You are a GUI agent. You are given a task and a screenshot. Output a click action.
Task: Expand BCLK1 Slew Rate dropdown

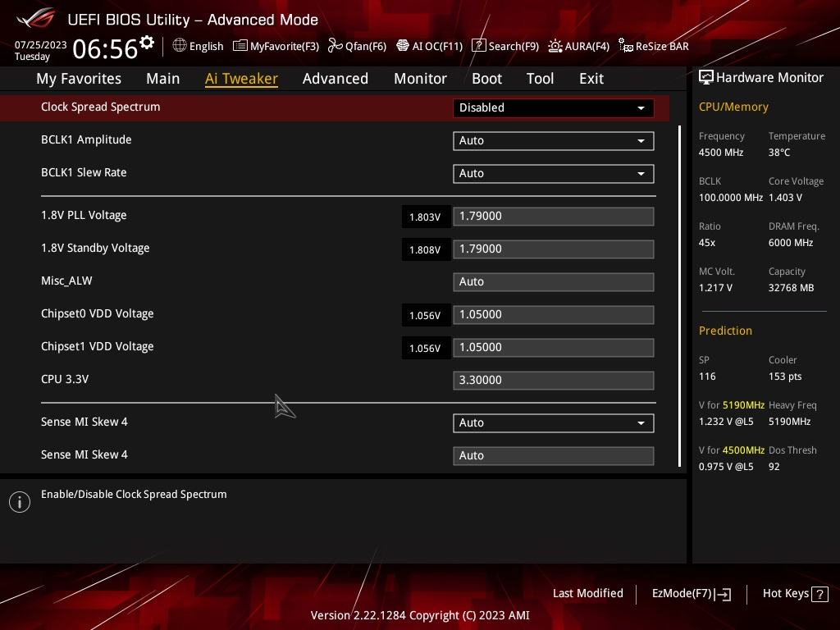pos(554,174)
